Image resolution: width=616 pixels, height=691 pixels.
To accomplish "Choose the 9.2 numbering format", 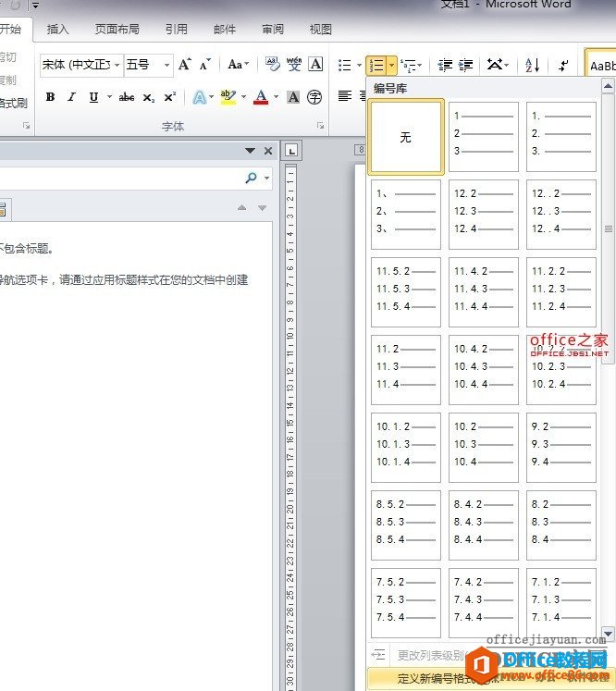I will coord(561,448).
